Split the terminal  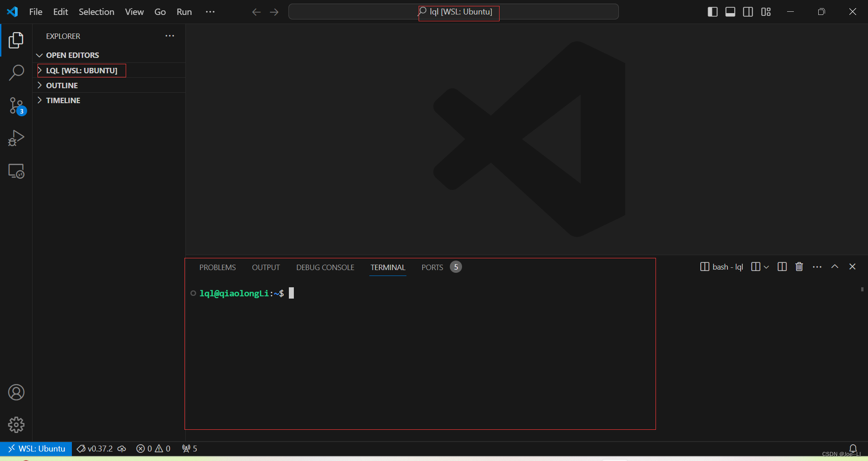point(782,267)
